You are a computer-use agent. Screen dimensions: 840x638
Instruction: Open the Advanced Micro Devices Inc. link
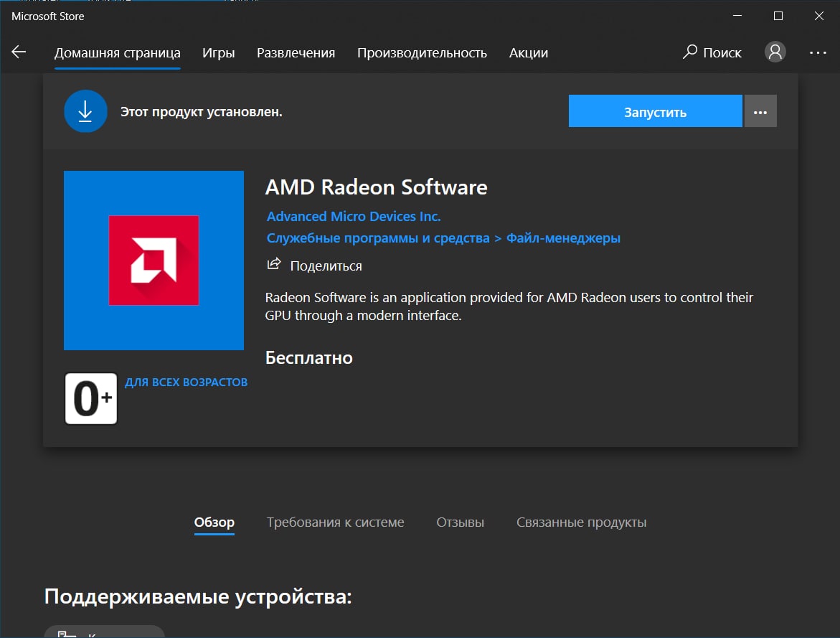[x=354, y=217]
